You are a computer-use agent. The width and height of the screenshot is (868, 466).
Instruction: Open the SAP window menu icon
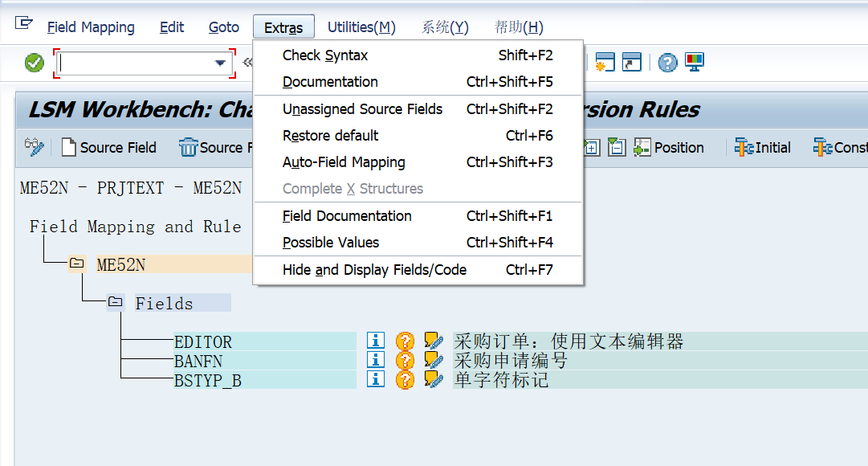click(24, 23)
